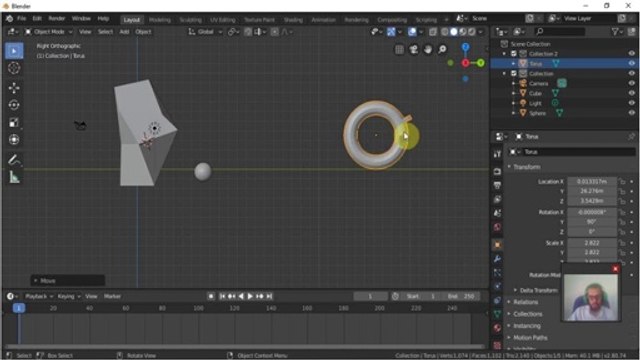Image resolution: width=640 pixels, height=360 pixels.
Task: Open the viewport Add menu
Action: [x=124, y=31]
